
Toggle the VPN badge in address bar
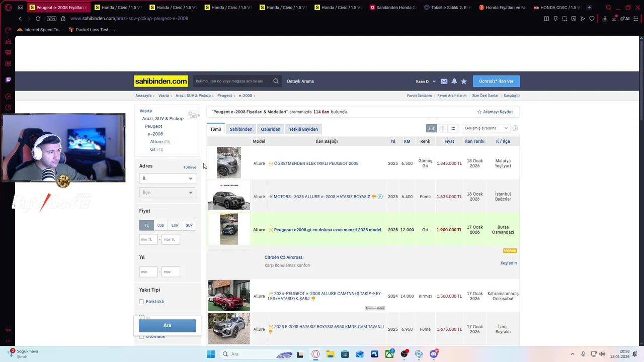click(51, 19)
